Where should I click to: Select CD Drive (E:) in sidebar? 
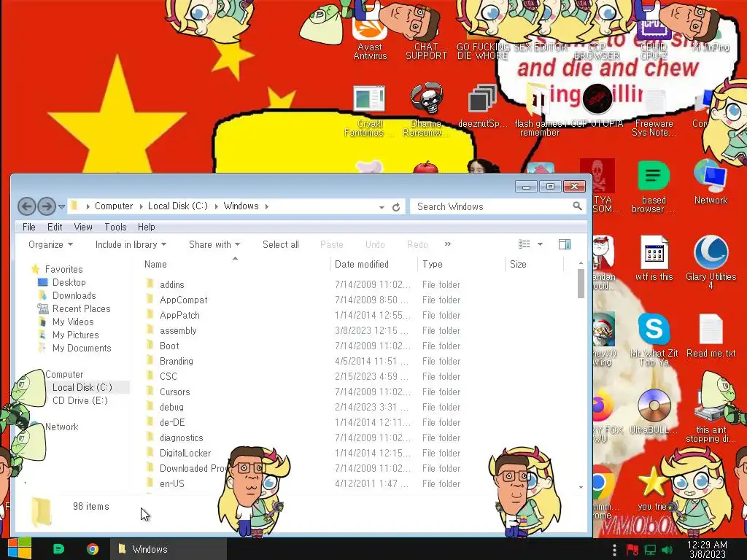coord(80,400)
